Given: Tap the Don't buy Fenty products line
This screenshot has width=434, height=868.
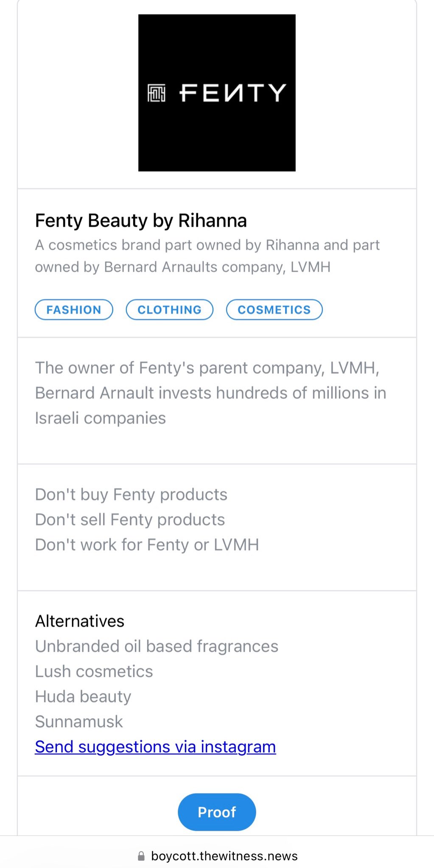Looking at the screenshot, I should tap(131, 495).
